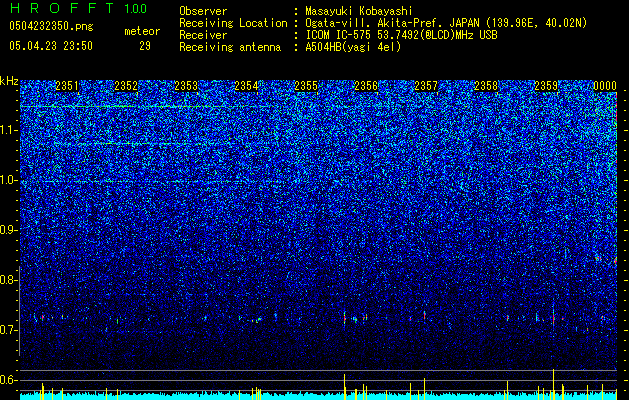This screenshot has width=629, height=400.
Task: Click the timestamp 05.04.23 23:50
Action: [x=51, y=46]
